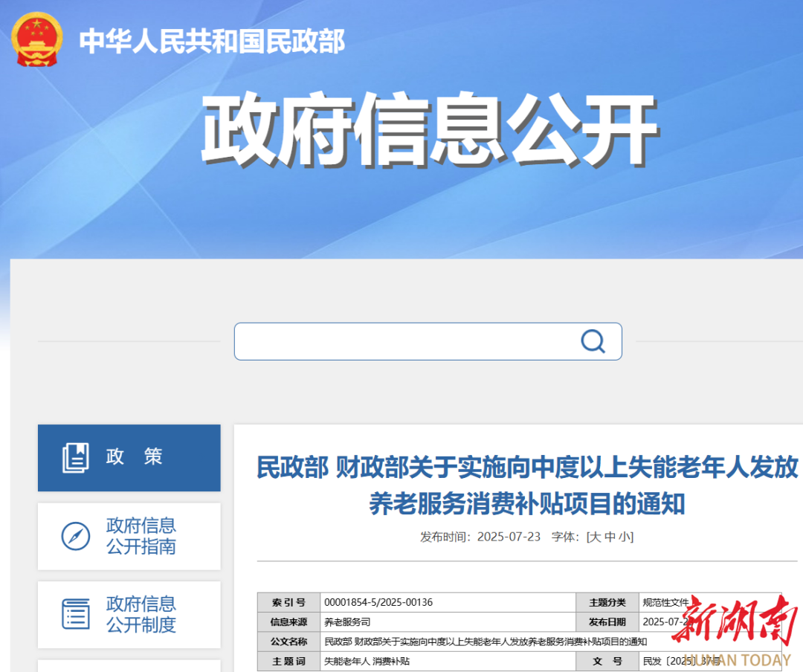803x672 pixels.
Task: Click the 中华人民共和国民政部 site title
Action: tap(212, 41)
